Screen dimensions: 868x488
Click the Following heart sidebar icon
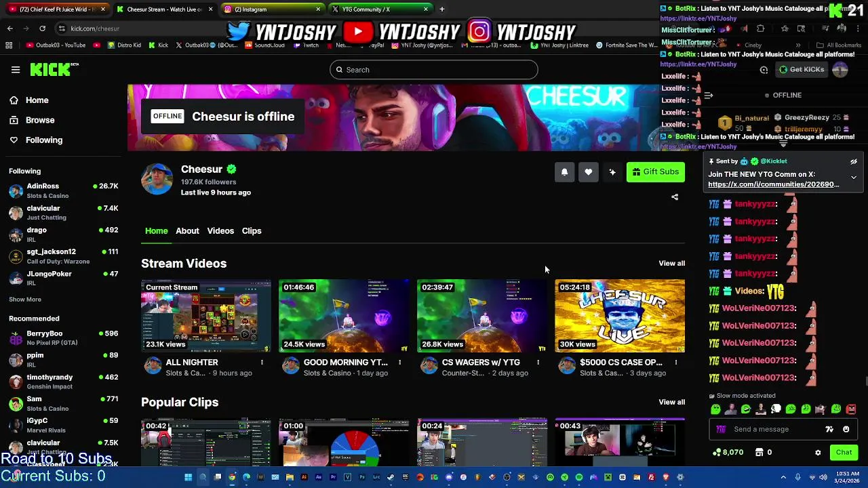(14, 140)
